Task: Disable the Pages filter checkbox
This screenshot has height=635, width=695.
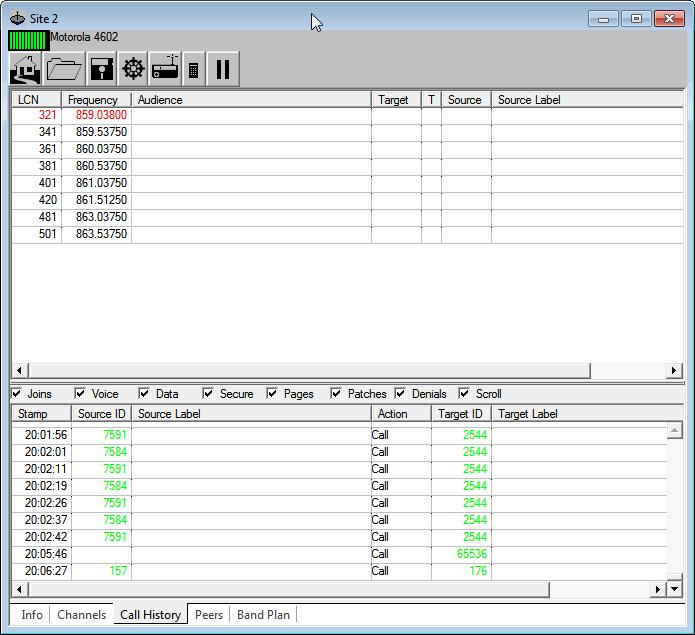Action: point(272,393)
